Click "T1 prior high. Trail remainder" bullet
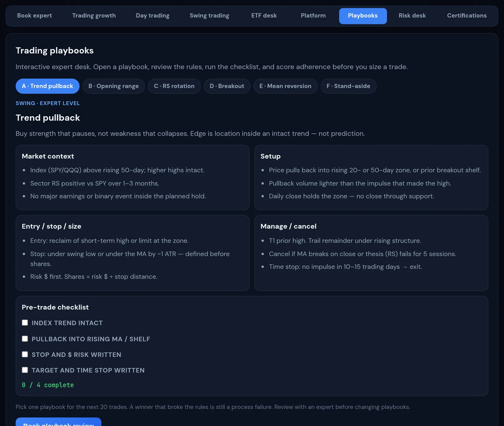504x426 pixels. pos(345,241)
